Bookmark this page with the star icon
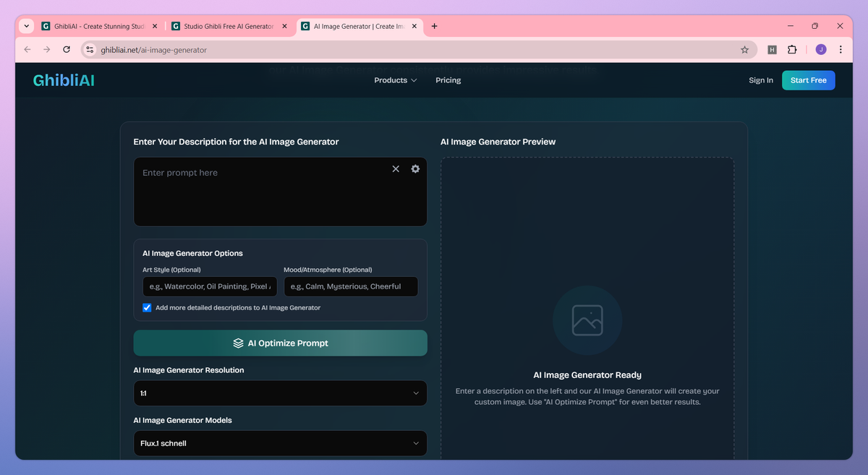The width and height of the screenshot is (868, 475). [x=744, y=50]
